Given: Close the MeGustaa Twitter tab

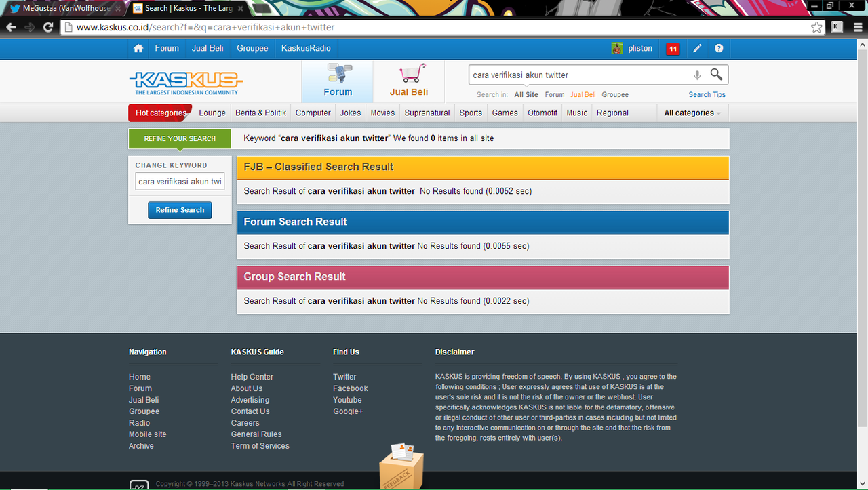Looking at the screenshot, I should (118, 8).
